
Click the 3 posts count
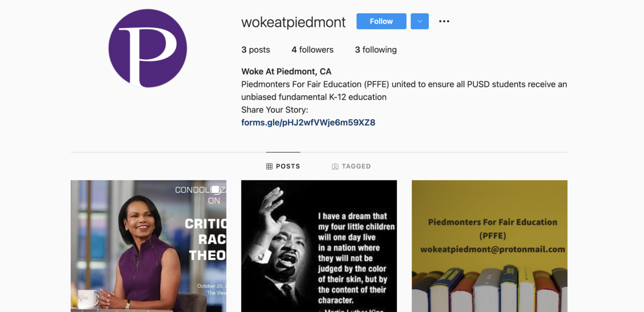[x=256, y=50]
